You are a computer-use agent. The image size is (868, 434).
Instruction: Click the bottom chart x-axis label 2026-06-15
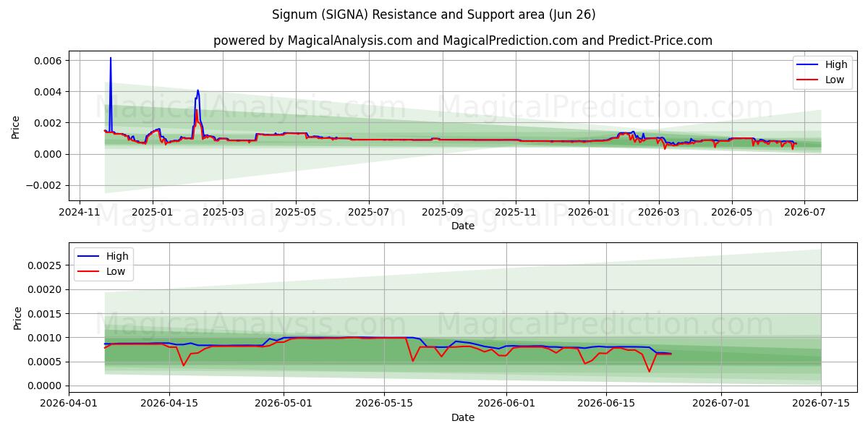point(606,404)
